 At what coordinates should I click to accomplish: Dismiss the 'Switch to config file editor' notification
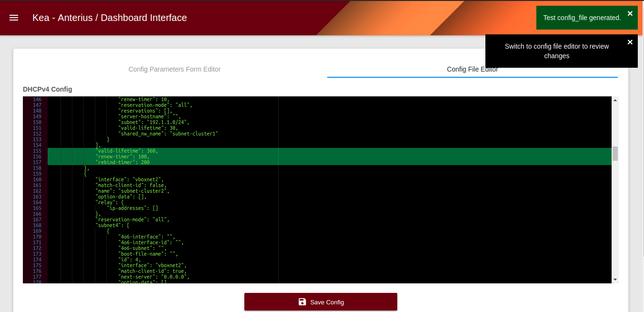630,42
